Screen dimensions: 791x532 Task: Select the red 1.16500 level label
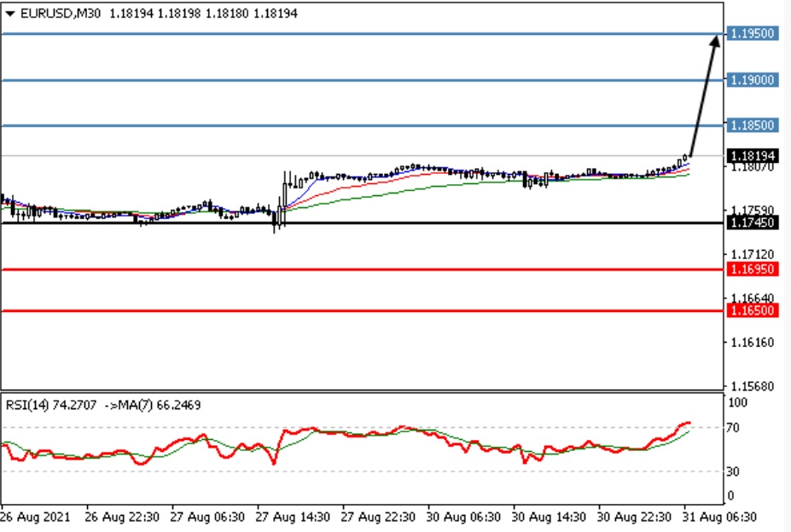(752, 310)
